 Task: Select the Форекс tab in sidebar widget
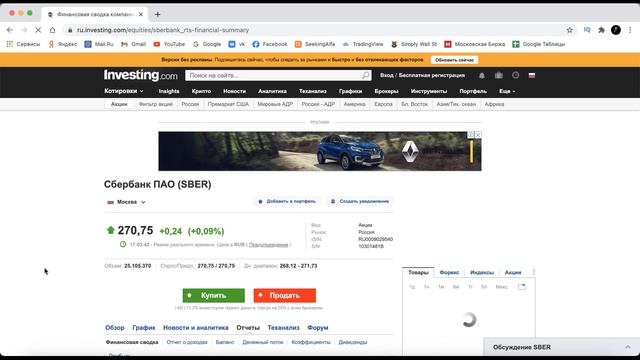pyautogui.click(x=449, y=272)
